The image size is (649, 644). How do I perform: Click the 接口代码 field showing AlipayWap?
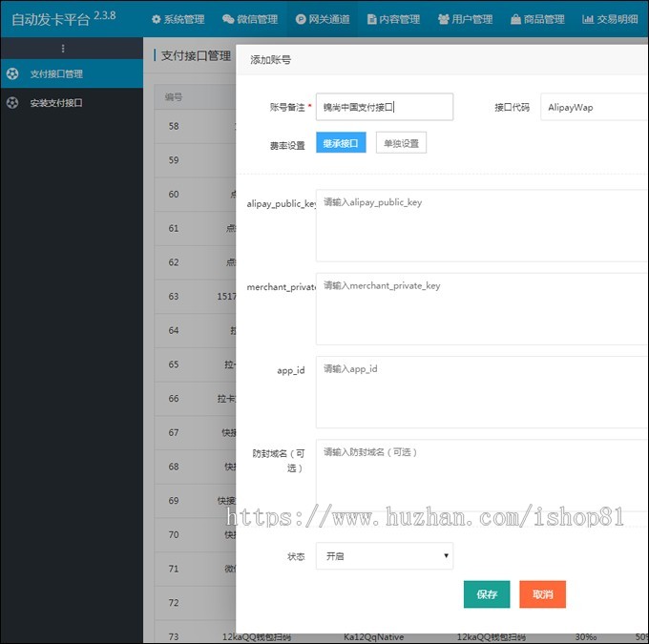pyautogui.click(x=595, y=107)
